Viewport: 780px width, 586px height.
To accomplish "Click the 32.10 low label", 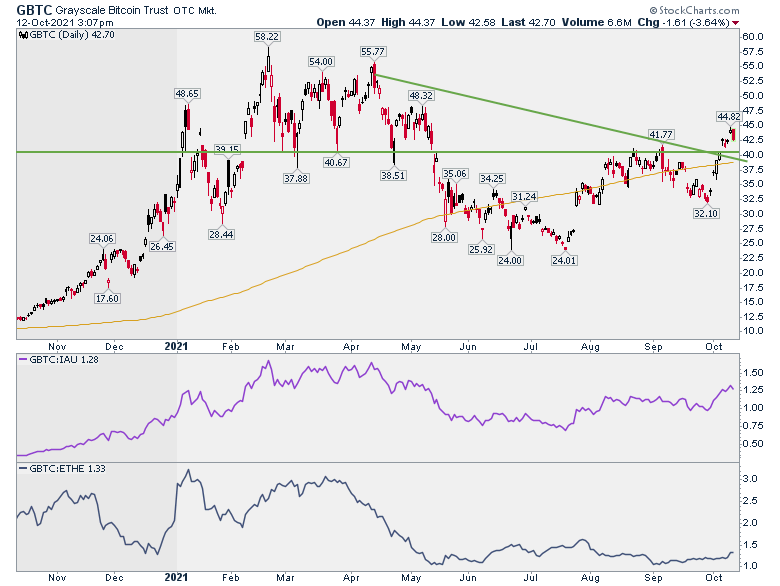I will click(706, 213).
